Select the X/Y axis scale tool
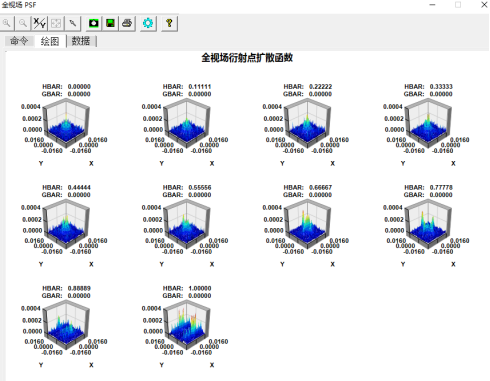This screenshot has height=381, width=490. point(40,23)
